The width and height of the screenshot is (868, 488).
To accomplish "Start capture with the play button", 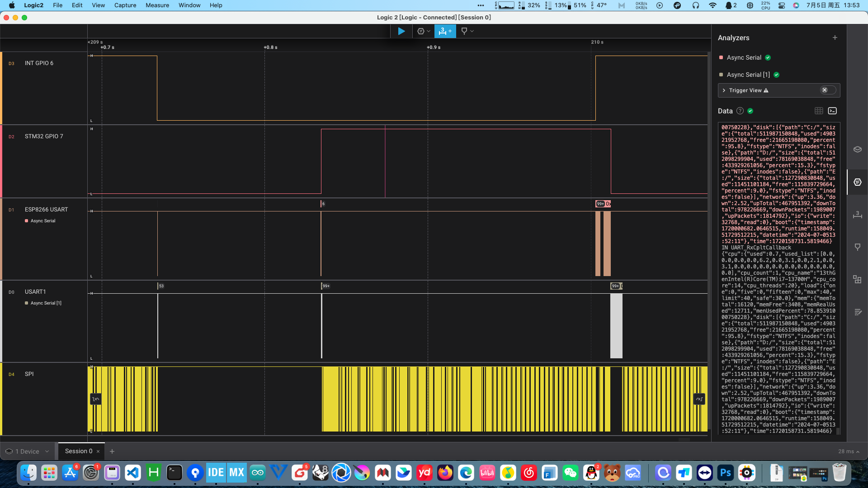I will (401, 31).
